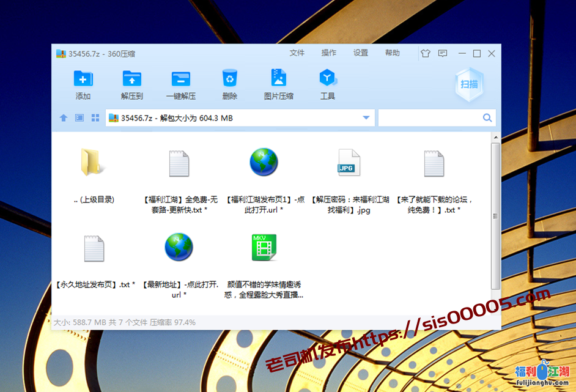Switch to list view mode
The image size is (576, 392).
tap(79, 118)
